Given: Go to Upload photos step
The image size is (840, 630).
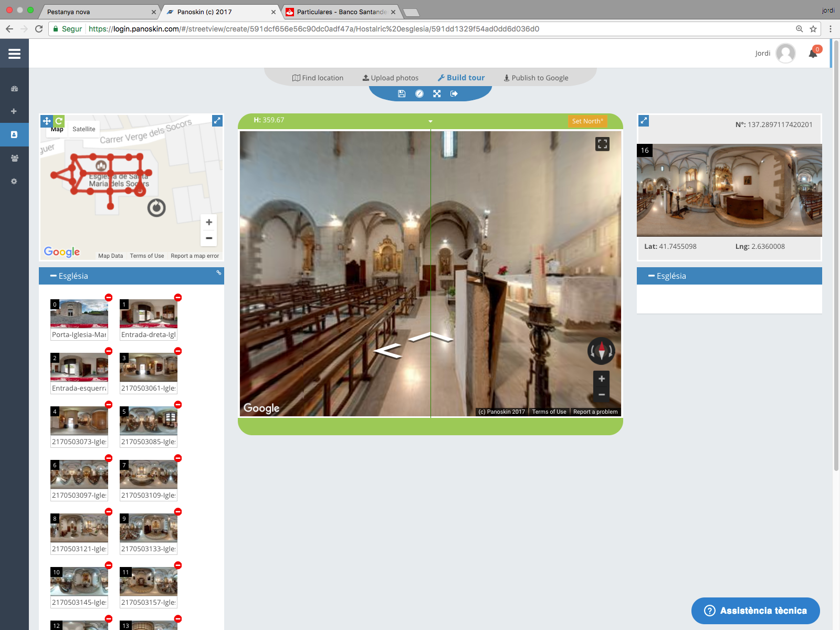Looking at the screenshot, I should 391,78.
